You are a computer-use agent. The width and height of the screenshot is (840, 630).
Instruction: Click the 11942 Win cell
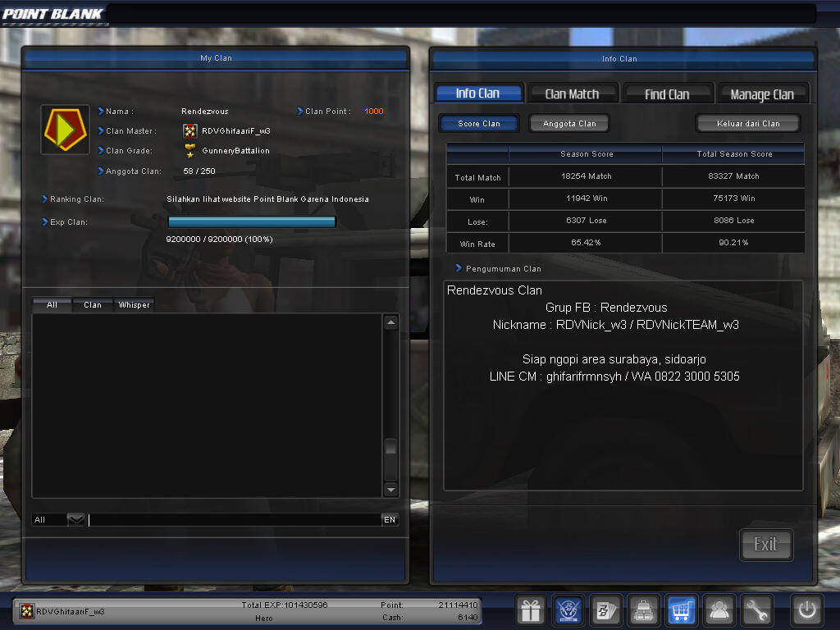(x=586, y=199)
